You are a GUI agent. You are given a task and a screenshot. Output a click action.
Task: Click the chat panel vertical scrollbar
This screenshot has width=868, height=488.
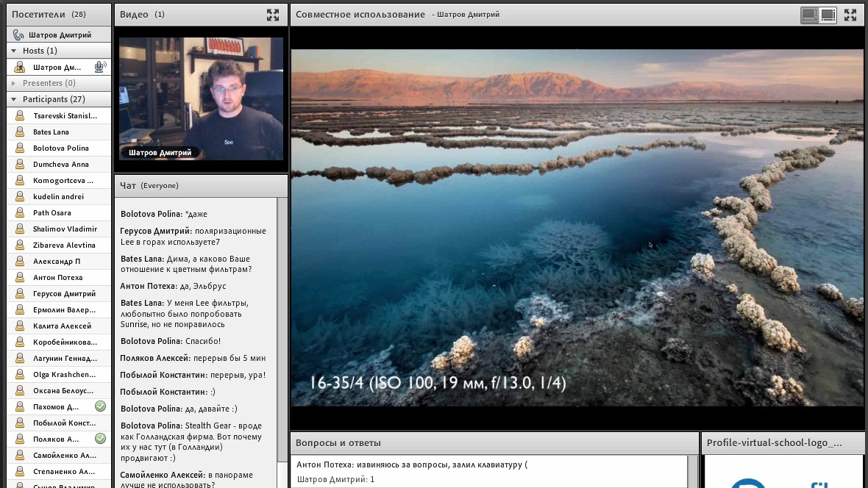[x=282, y=331]
